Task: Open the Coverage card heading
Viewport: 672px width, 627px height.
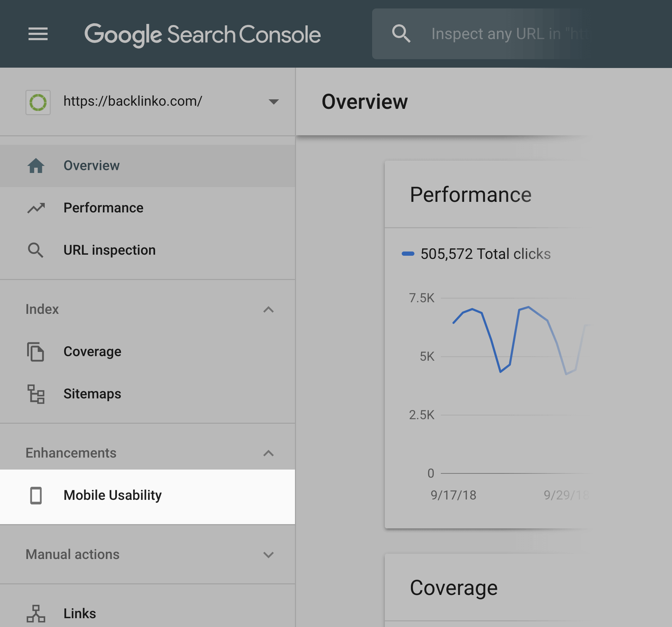Action: point(454,588)
